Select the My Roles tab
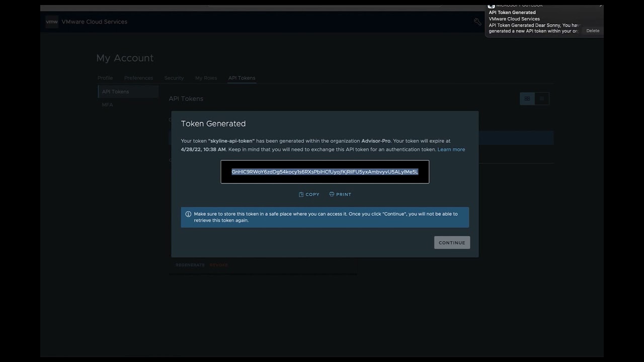Image resolution: width=644 pixels, height=362 pixels. 206,78
